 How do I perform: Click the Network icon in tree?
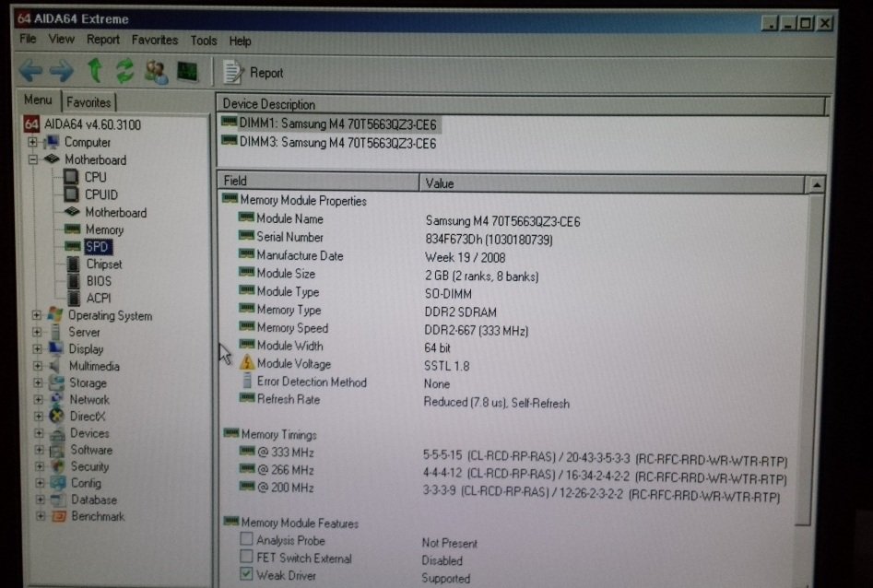pos(56,399)
